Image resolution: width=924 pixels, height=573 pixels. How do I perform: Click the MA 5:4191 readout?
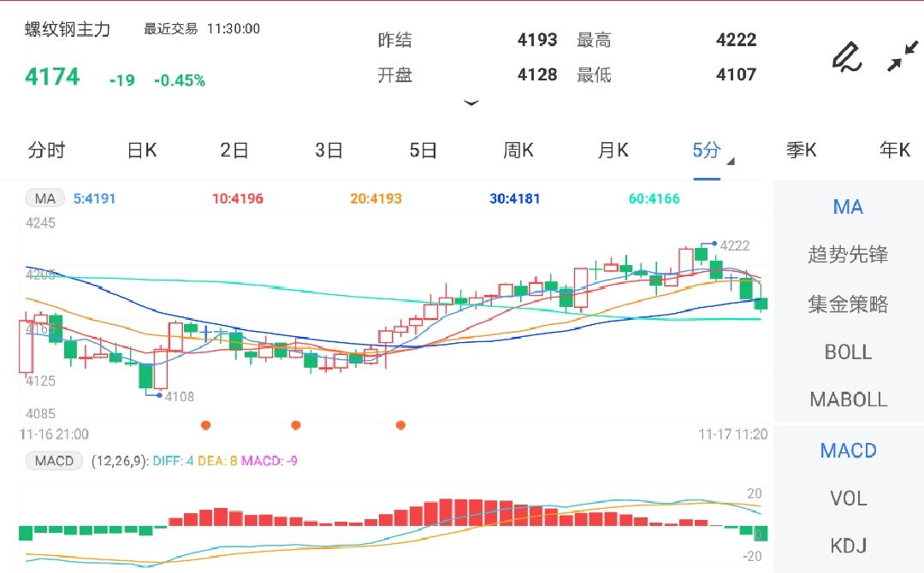94,198
